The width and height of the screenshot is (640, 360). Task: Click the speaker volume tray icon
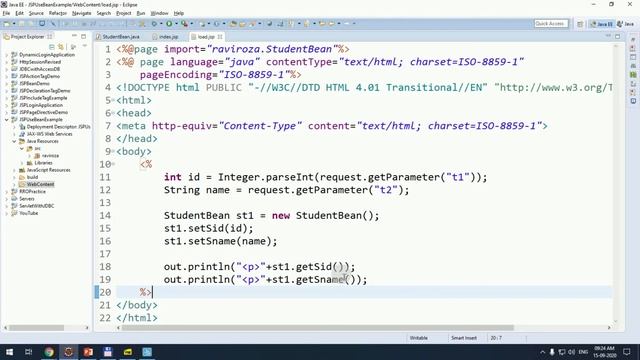tap(571, 352)
